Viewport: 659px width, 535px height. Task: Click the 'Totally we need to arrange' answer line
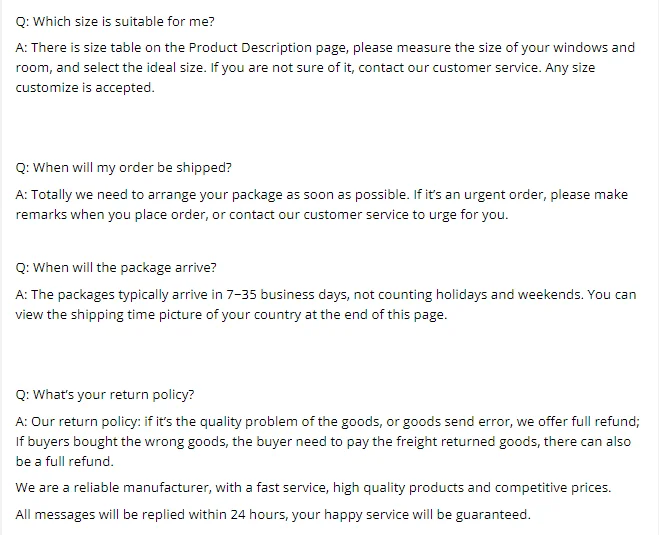pos(322,195)
